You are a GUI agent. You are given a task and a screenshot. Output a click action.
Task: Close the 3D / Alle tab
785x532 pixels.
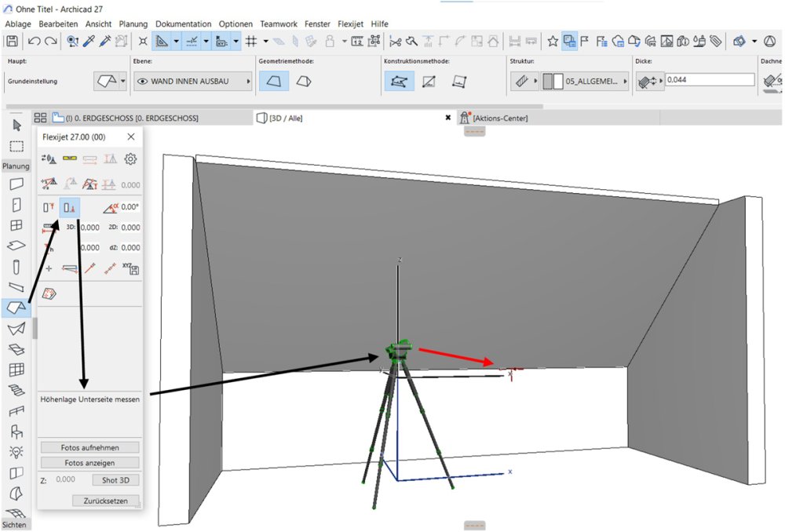[x=448, y=118]
